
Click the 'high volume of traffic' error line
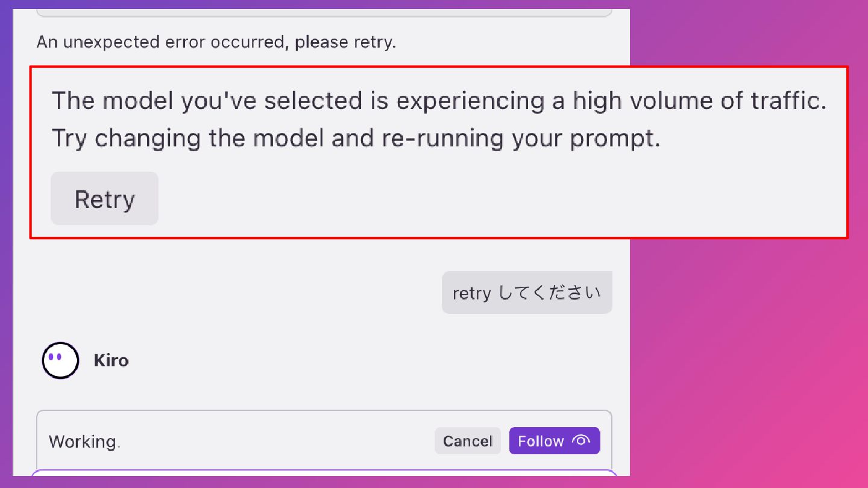439,101
